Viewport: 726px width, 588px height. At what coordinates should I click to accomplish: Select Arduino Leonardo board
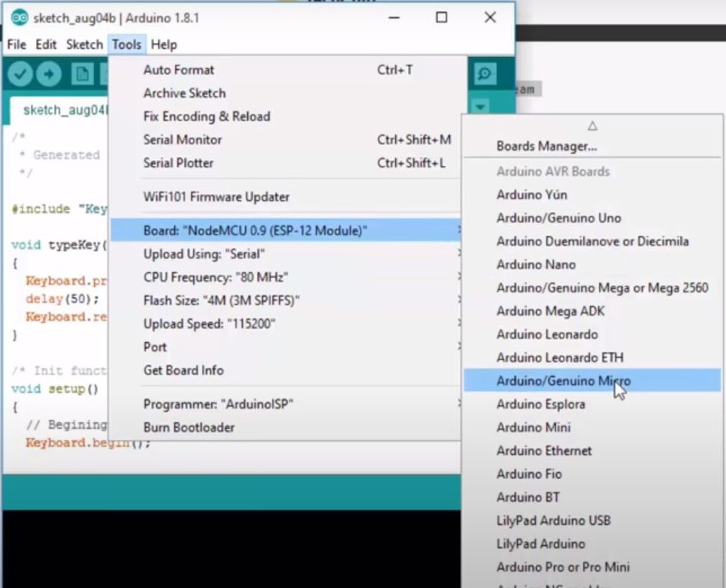click(x=592, y=334)
